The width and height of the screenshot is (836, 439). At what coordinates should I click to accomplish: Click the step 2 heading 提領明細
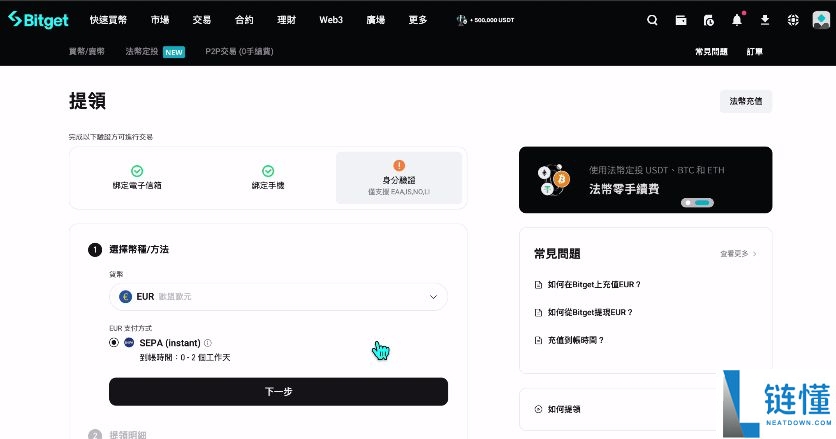pos(127,434)
